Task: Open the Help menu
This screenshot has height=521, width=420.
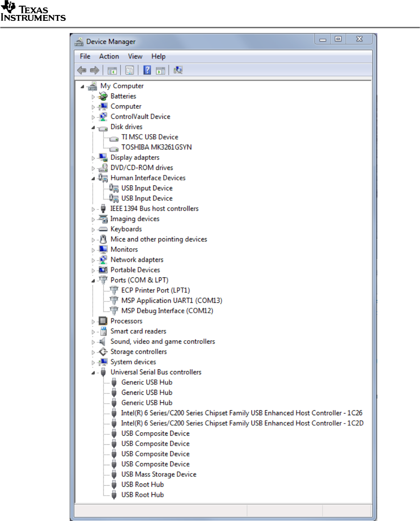Action: point(158,56)
